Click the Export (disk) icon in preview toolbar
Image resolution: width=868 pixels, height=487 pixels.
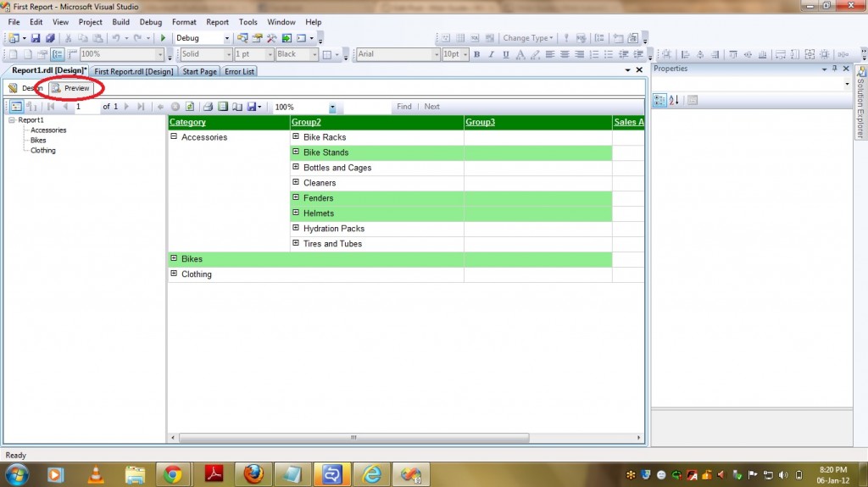point(253,107)
